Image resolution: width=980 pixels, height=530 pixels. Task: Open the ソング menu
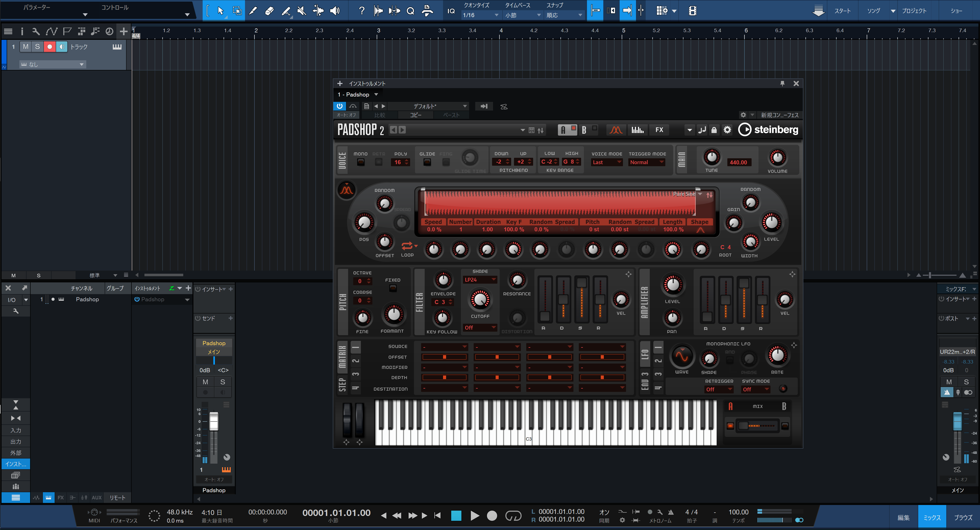pyautogui.click(x=874, y=11)
